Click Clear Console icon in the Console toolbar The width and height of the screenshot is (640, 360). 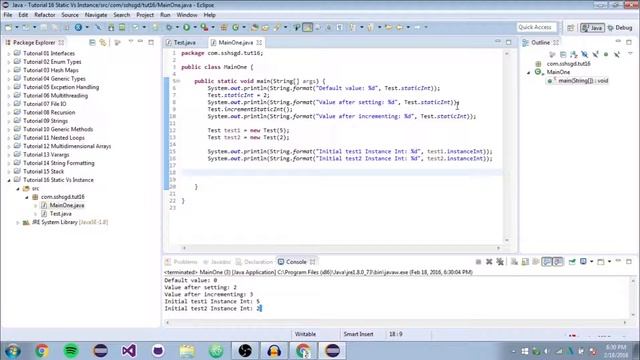[x=514, y=262]
